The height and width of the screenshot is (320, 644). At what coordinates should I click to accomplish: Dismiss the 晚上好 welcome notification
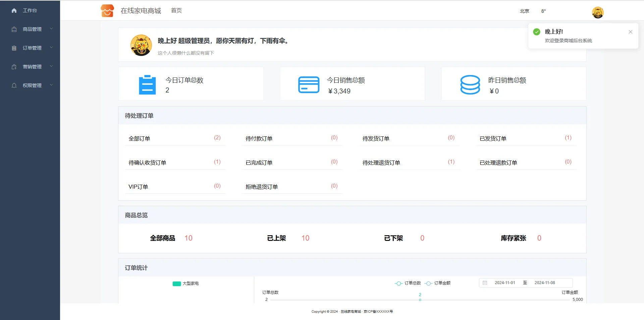coord(630,32)
